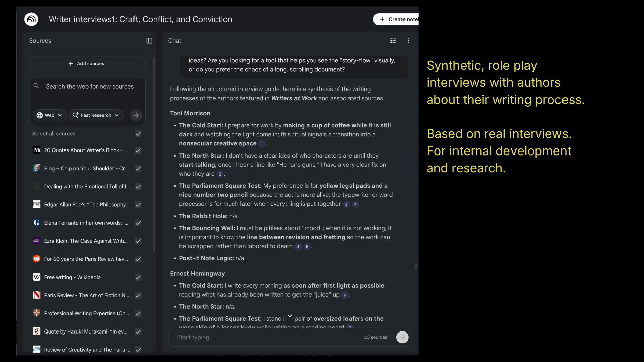Screen dimensions: 644x362
Task: Collapse the Sources panel icon
Action: click(x=149, y=41)
